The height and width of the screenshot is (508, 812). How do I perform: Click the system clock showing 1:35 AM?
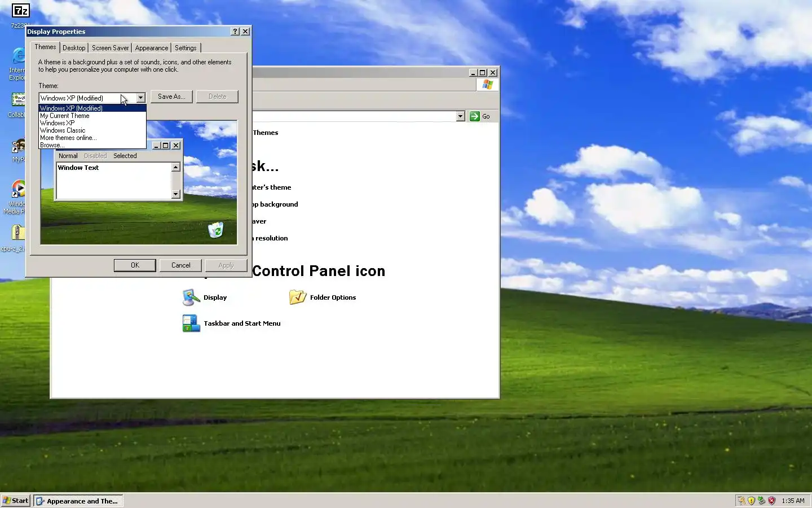click(x=793, y=501)
